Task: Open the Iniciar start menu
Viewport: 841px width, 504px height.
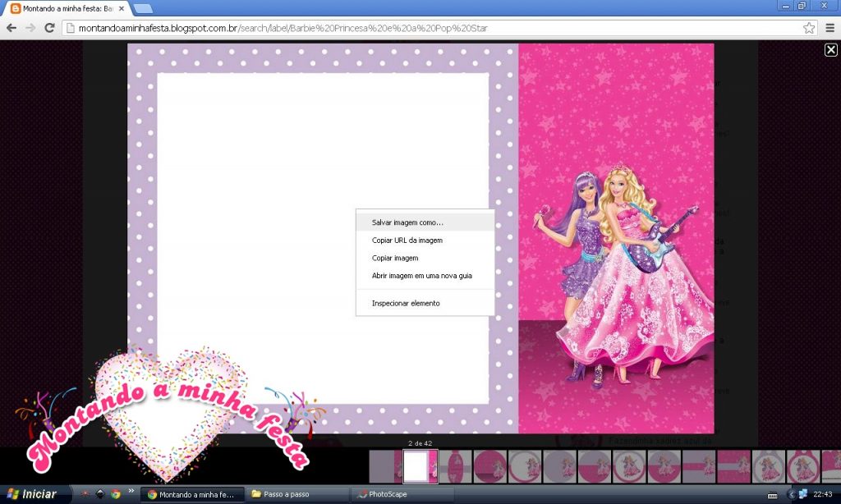Action: point(33,494)
